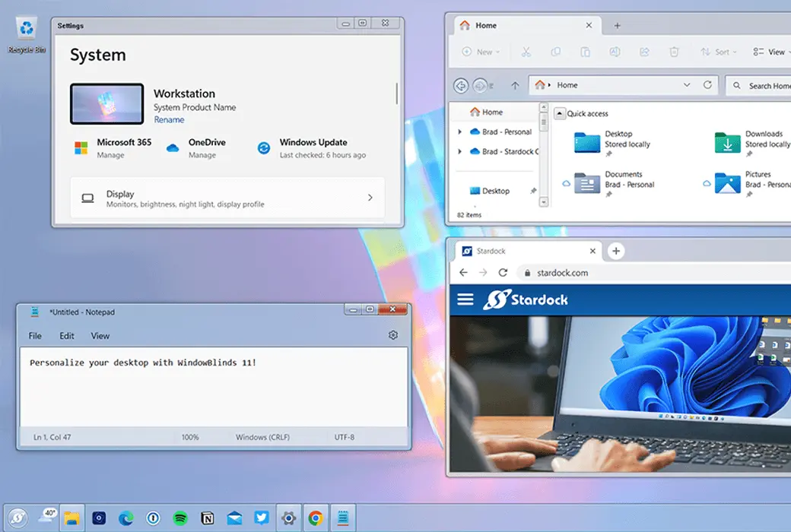Open the New dropdown in File Explorer

point(481,52)
